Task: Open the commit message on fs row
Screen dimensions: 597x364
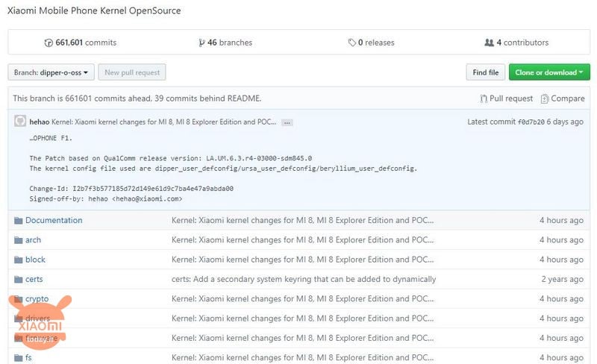Action: [302, 357]
